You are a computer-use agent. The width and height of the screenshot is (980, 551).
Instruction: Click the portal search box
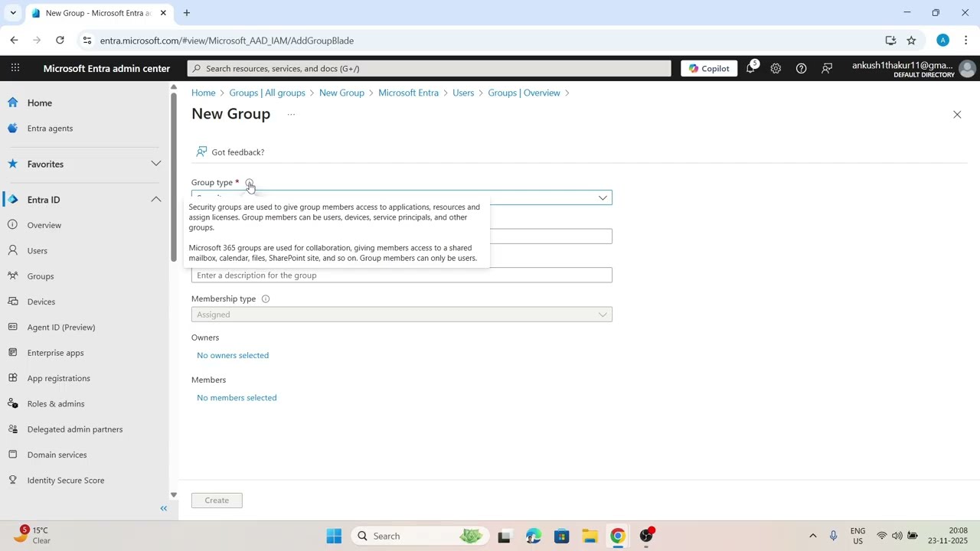[429, 68]
